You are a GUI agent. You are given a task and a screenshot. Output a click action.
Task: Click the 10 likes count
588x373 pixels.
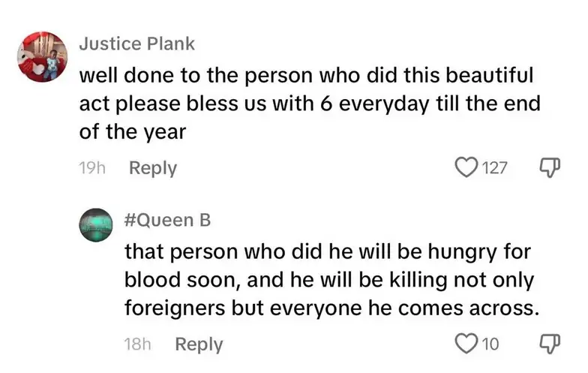tap(490, 344)
